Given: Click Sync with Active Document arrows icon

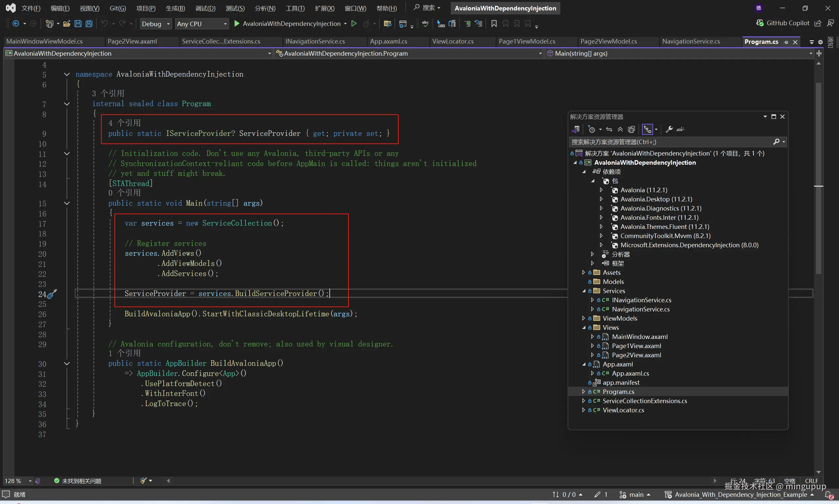Looking at the screenshot, I should click(609, 129).
